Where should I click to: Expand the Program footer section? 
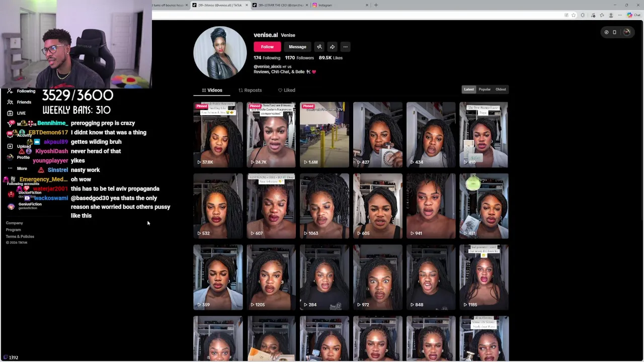pyautogui.click(x=13, y=230)
